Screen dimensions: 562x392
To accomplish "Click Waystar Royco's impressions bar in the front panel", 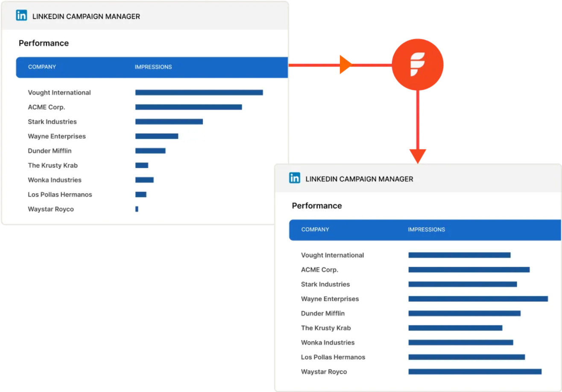I will pos(475,372).
